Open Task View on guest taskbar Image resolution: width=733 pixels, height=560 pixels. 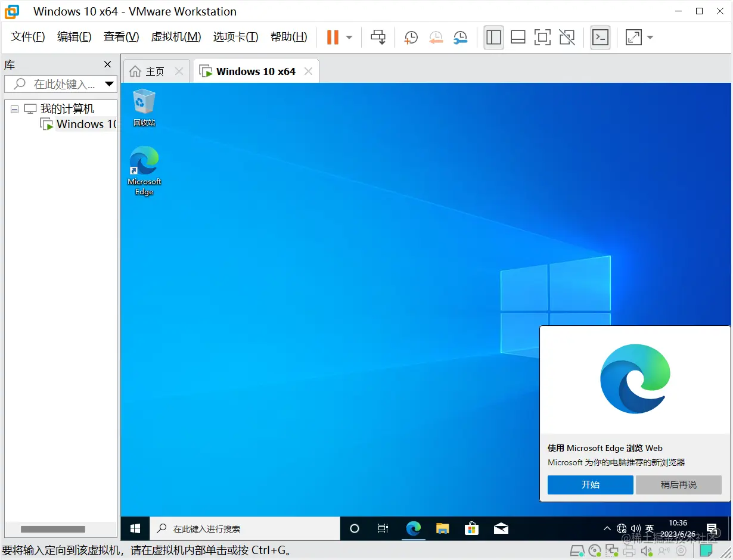(x=383, y=528)
